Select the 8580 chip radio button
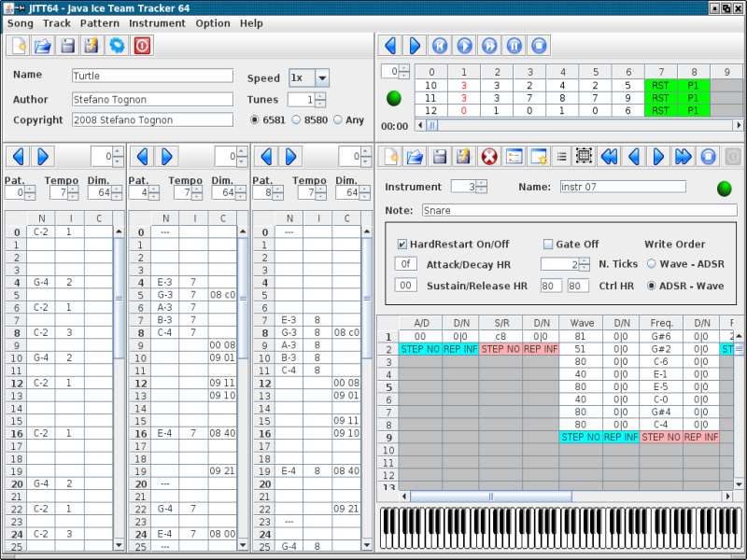747x560 pixels. pos(297,119)
